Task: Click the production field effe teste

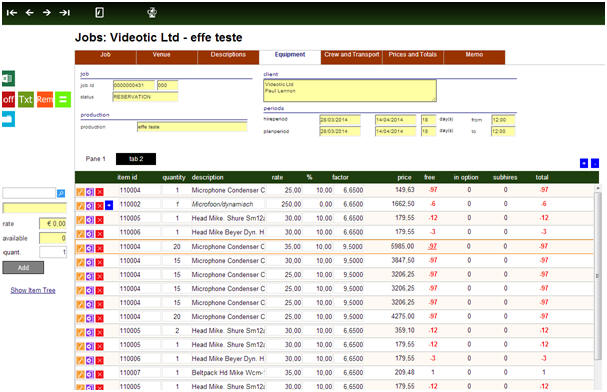Action: tap(192, 127)
